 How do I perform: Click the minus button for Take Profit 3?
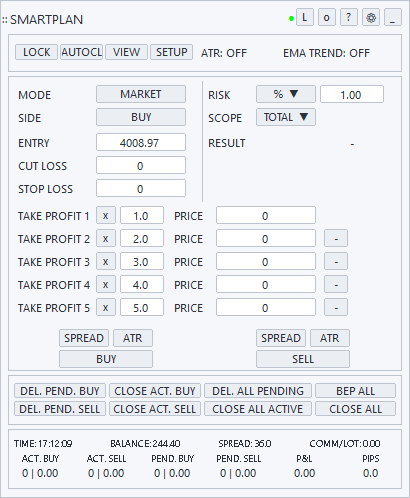click(x=336, y=261)
